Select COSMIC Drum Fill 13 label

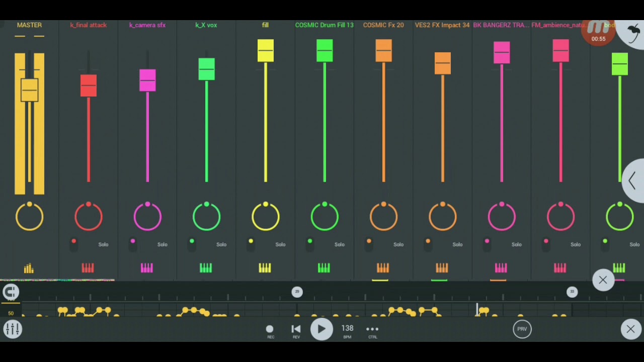(324, 25)
